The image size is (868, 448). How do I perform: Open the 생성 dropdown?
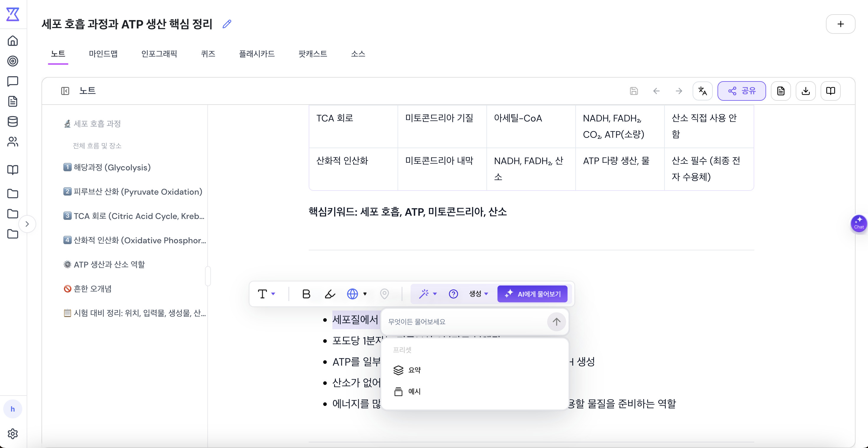478,294
